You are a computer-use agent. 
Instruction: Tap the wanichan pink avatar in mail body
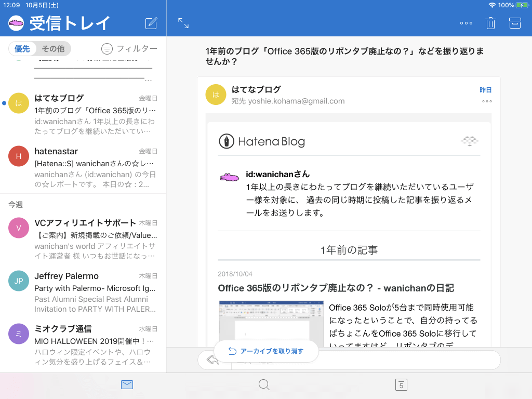(x=229, y=177)
